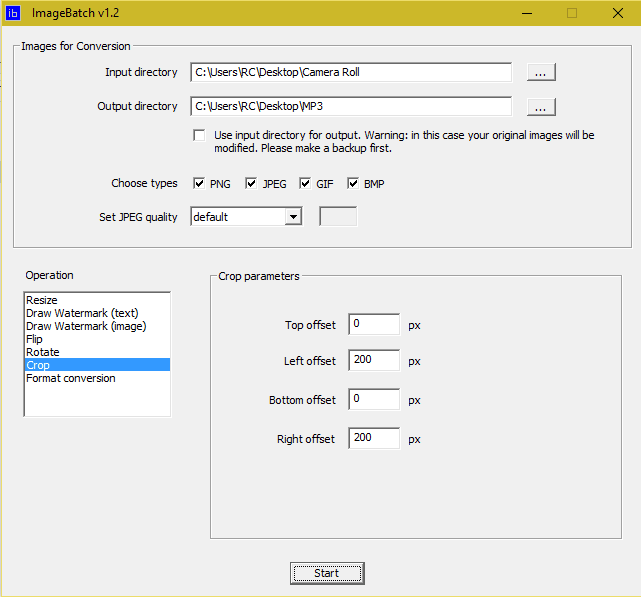The height and width of the screenshot is (597, 641).
Task: Click the Top offset field
Action: pyautogui.click(x=374, y=324)
